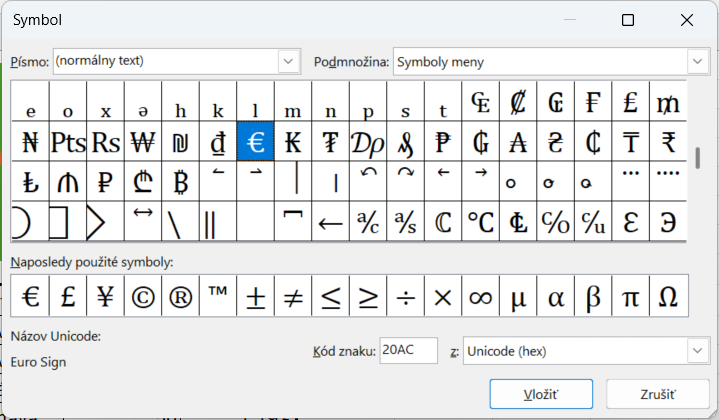
Task: Select the double-struck capital C symbol
Action: [443, 221]
